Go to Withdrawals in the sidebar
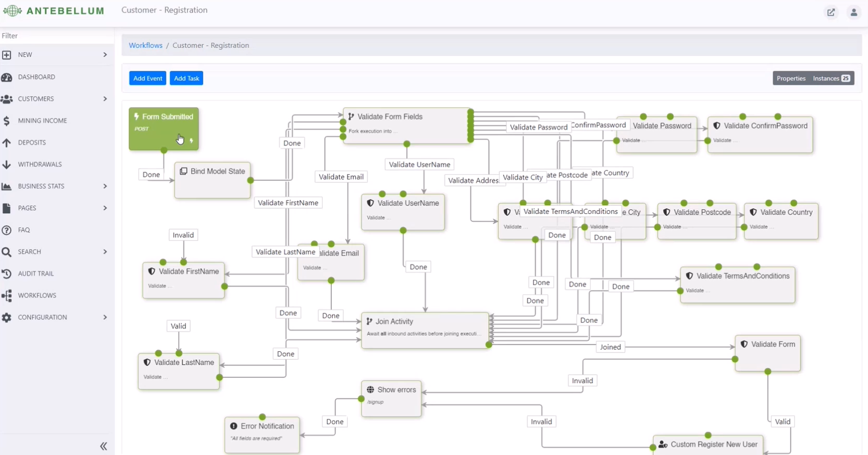This screenshot has width=868, height=455. click(x=57, y=165)
